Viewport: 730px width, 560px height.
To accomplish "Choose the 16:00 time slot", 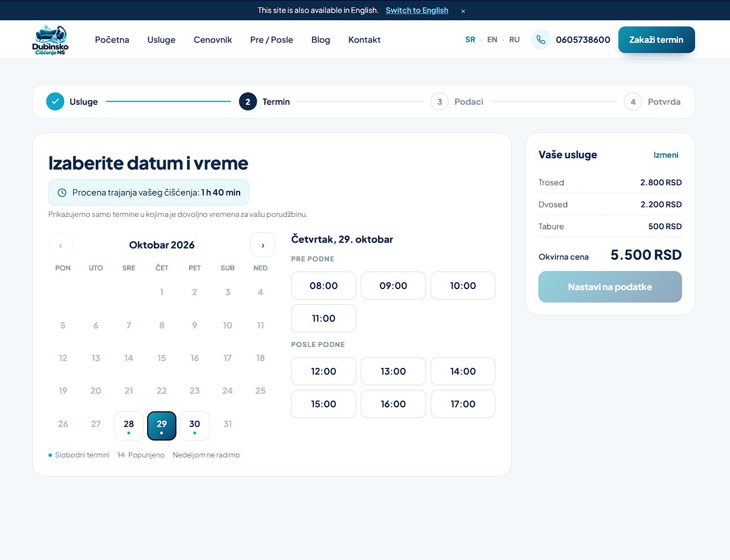I will 393,404.
